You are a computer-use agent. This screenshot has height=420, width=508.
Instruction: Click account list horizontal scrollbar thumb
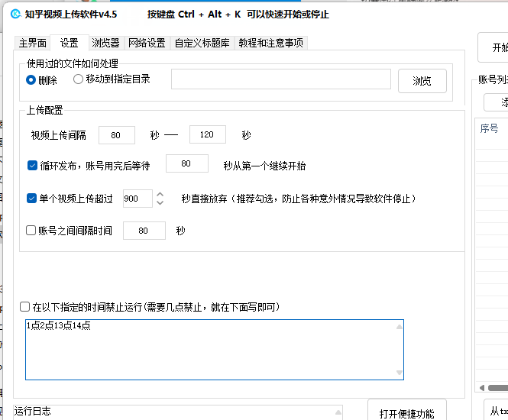point(498,388)
